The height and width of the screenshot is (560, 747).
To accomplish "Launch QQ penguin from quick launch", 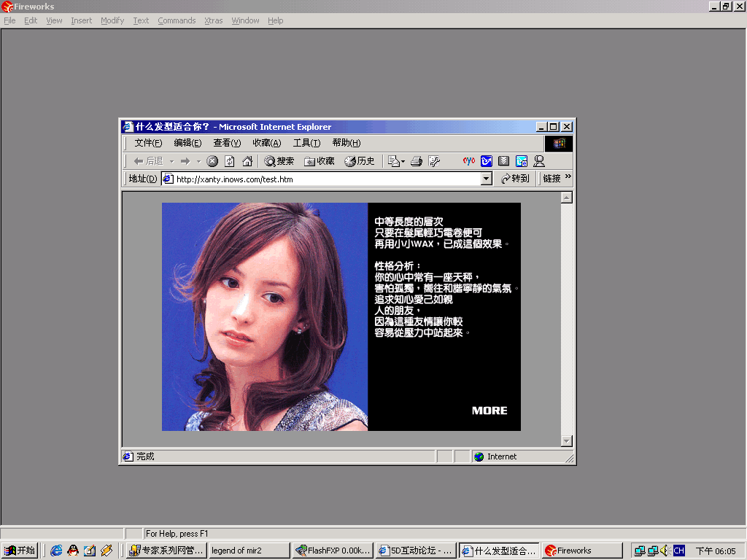I will (73, 551).
